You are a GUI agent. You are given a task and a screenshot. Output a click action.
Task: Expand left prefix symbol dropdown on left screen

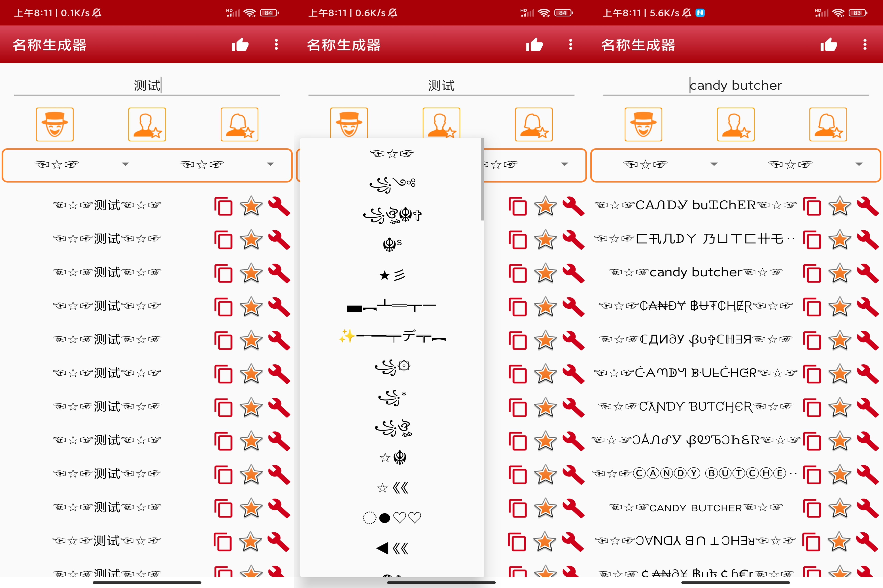coord(125,164)
